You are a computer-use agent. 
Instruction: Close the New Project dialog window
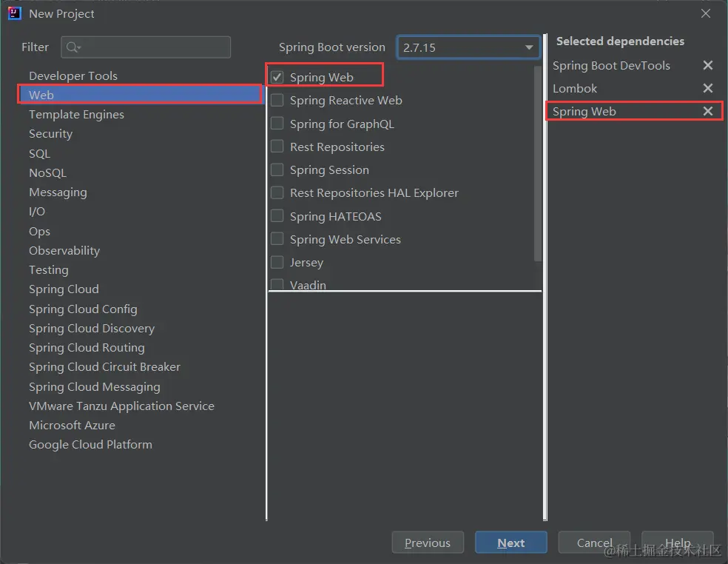(706, 13)
